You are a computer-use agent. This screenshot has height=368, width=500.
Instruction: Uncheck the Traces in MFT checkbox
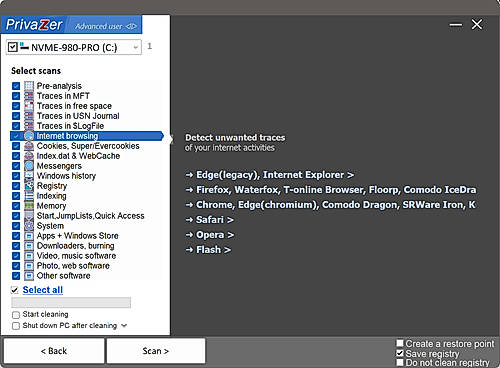click(x=16, y=96)
